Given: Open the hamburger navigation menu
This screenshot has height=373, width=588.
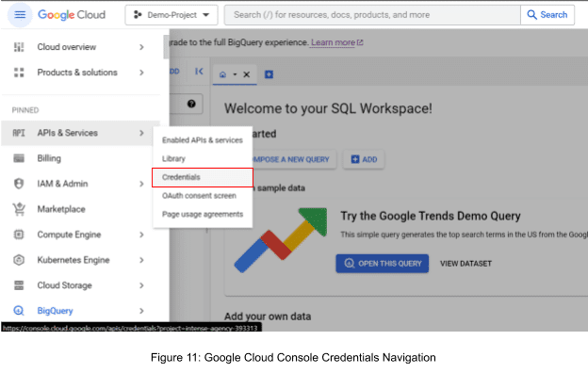Looking at the screenshot, I should [20, 15].
